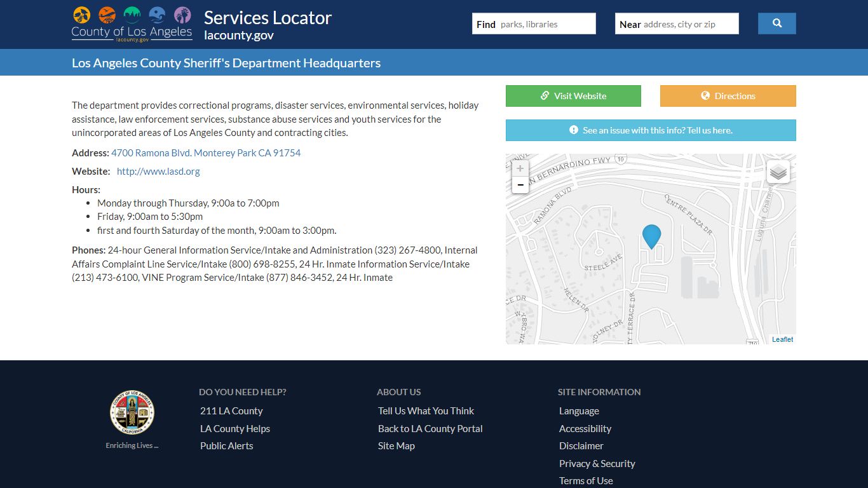Open Terms of Use link
The image size is (868, 488).
(586, 481)
